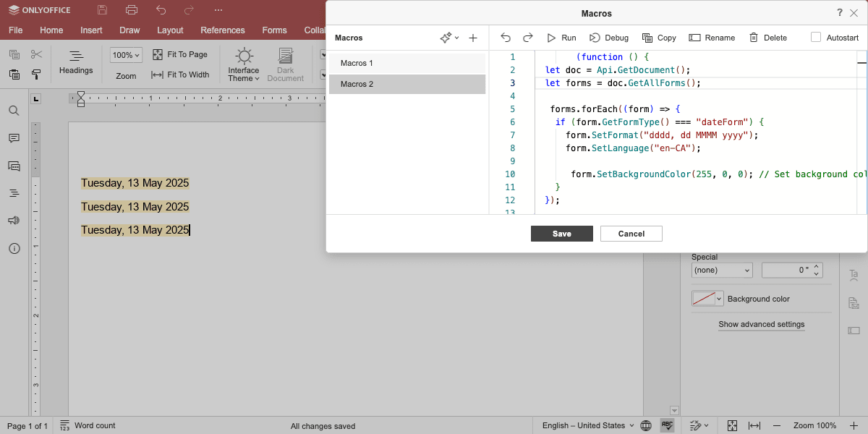Toggle the Dark Document mode

pos(286,65)
